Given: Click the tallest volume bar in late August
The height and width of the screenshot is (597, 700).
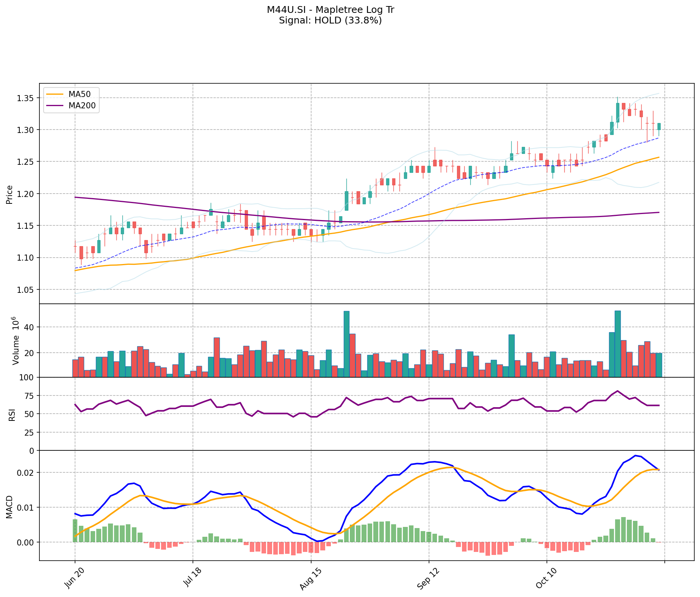Looking at the screenshot, I should (346, 344).
